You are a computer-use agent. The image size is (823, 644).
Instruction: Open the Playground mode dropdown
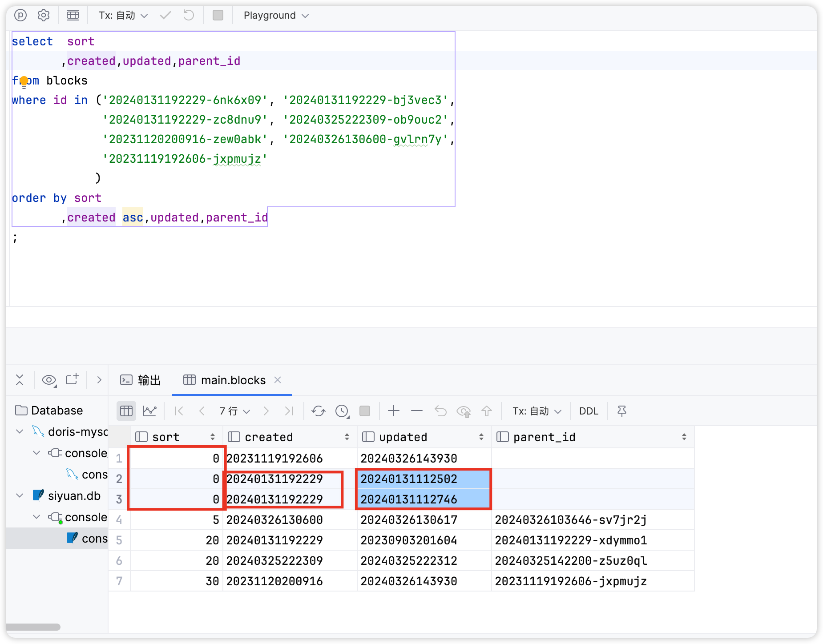tap(276, 16)
